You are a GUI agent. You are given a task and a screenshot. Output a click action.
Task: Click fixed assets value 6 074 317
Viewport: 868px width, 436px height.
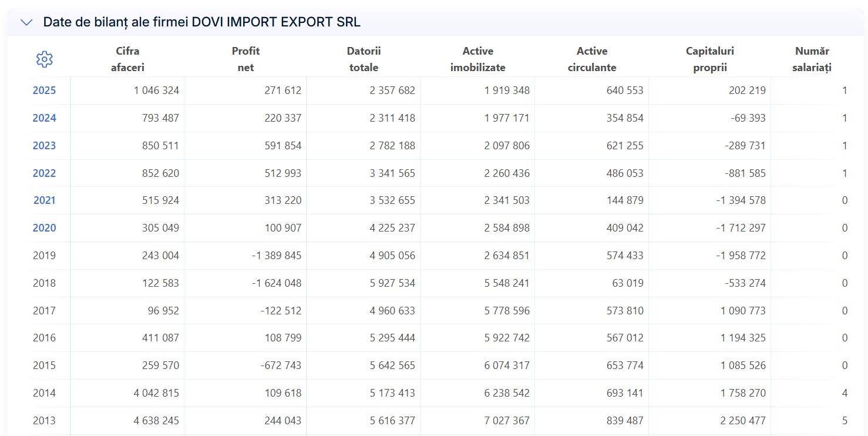tap(507, 365)
